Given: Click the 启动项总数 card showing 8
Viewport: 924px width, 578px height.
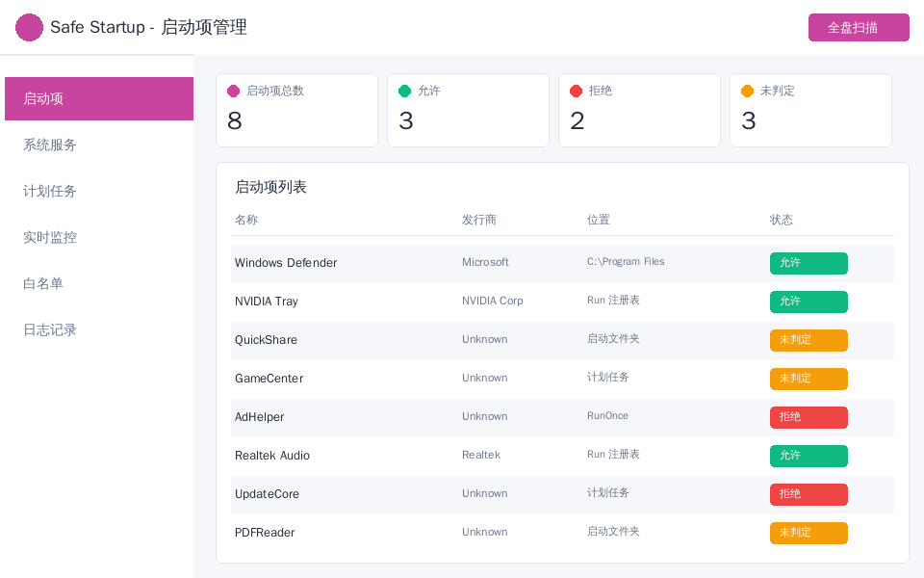Looking at the screenshot, I should tap(297, 110).
